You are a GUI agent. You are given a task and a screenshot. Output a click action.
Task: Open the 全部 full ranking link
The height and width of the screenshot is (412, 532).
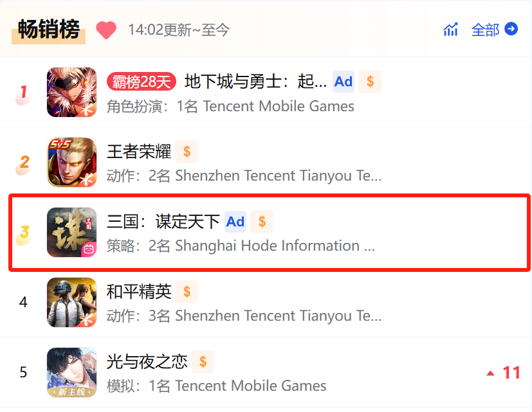(x=485, y=30)
